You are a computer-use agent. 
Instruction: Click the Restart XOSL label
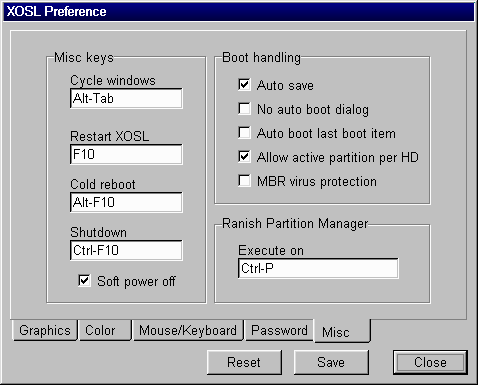click(109, 136)
